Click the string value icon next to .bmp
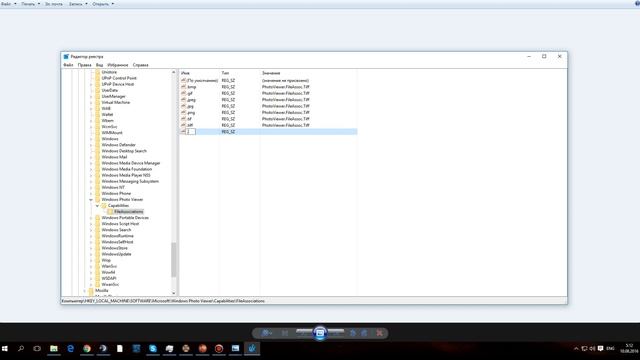Screen dimensions: 640x360 coord(183,87)
